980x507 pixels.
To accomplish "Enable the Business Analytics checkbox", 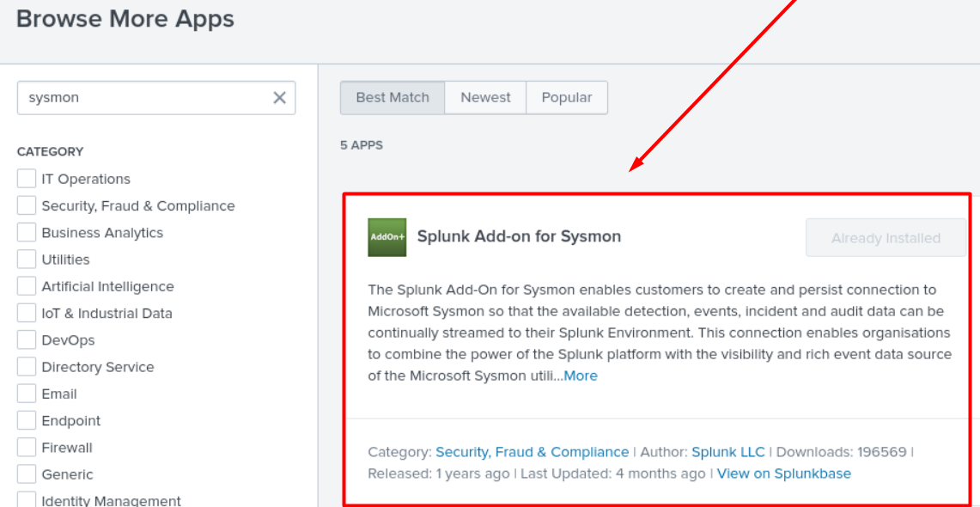I will pos(27,233).
